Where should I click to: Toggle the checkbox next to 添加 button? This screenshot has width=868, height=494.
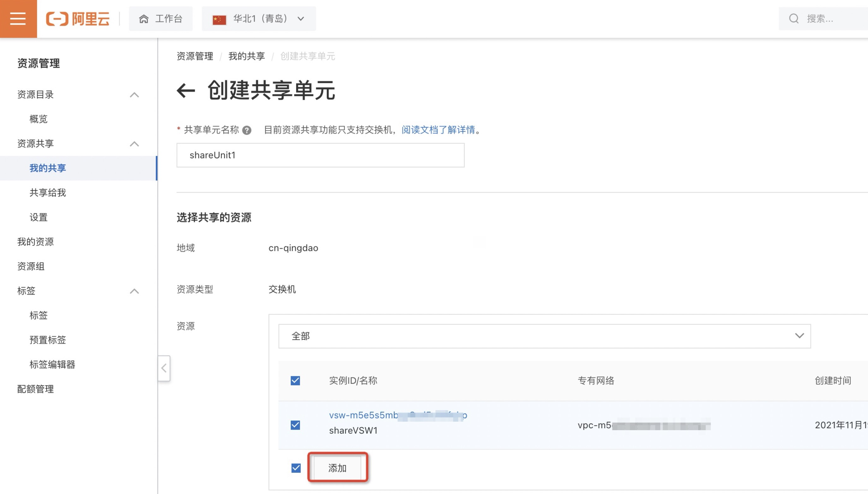click(296, 468)
